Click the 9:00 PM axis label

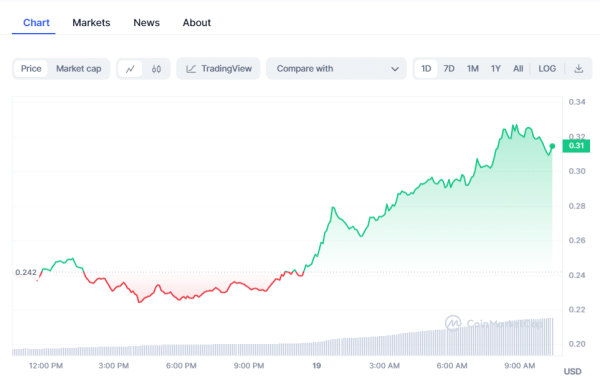pyautogui.click(x=249, y=366)
